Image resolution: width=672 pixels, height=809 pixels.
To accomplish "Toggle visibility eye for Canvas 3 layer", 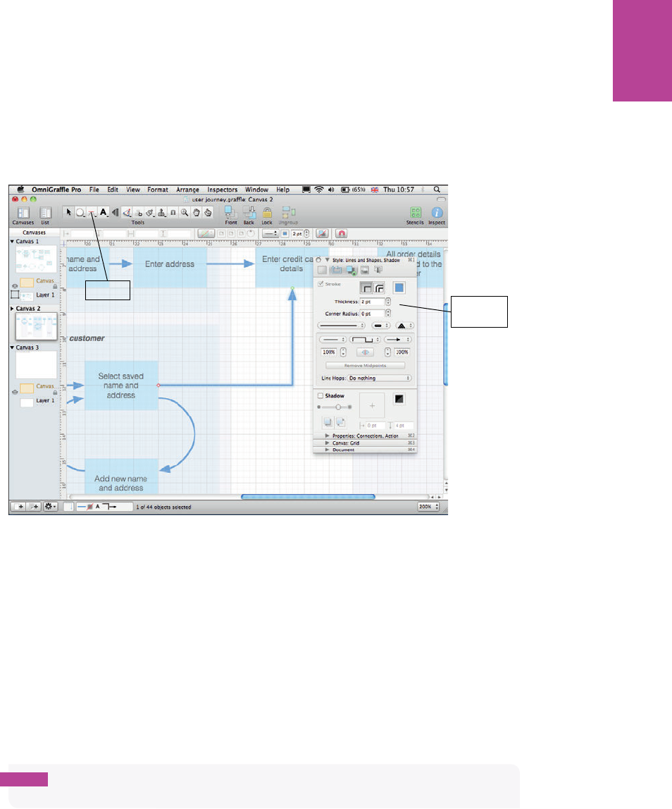I will coord(15,392).
